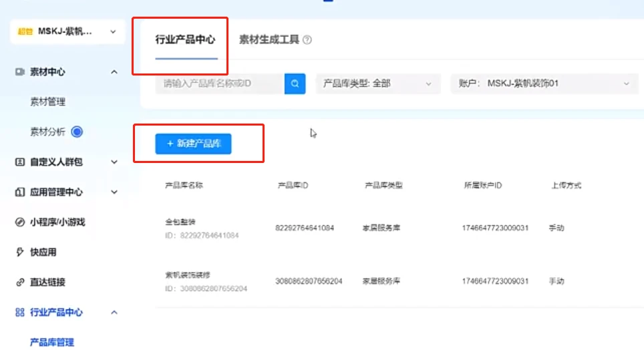Click the 自定义人群包 sidebar icon
This screenshot has width=644, height=350.
click(20, 162)
